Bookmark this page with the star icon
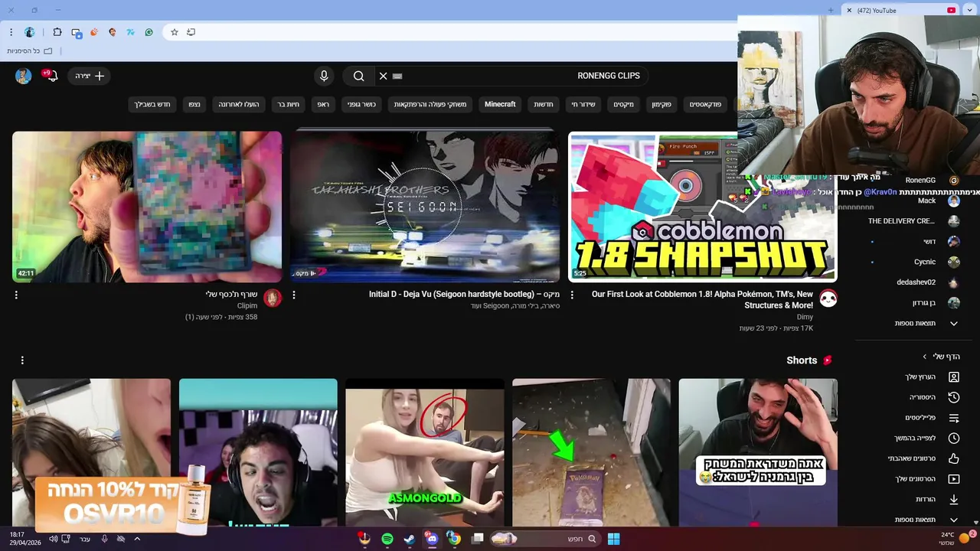 pos(175,32)
